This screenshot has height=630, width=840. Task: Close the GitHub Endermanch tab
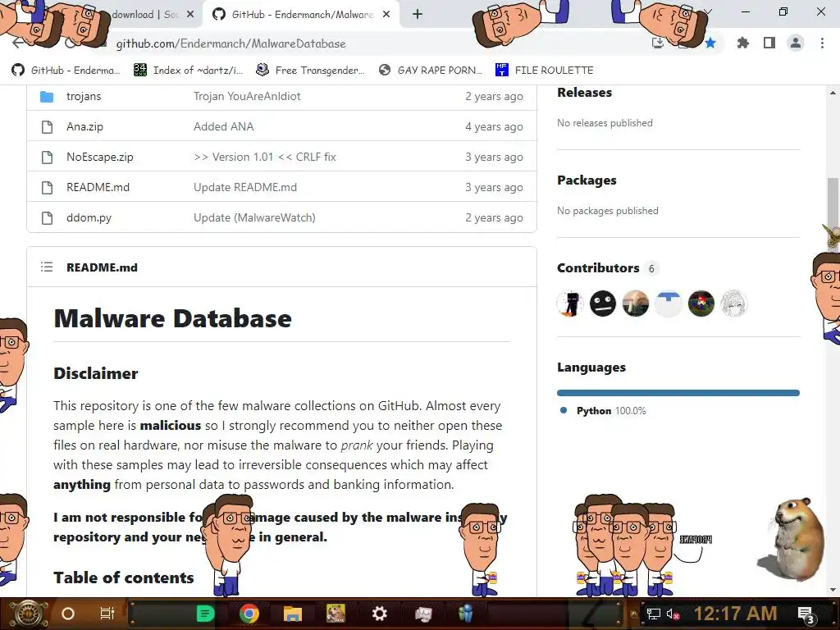pyautogui.click(x=386, y=15)
